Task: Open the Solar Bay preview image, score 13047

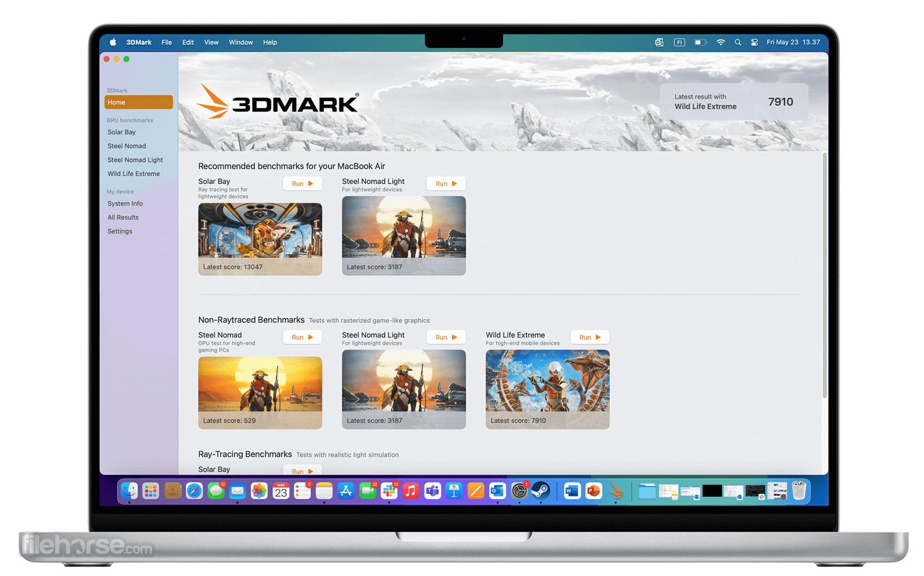Action: pos(260,239)
